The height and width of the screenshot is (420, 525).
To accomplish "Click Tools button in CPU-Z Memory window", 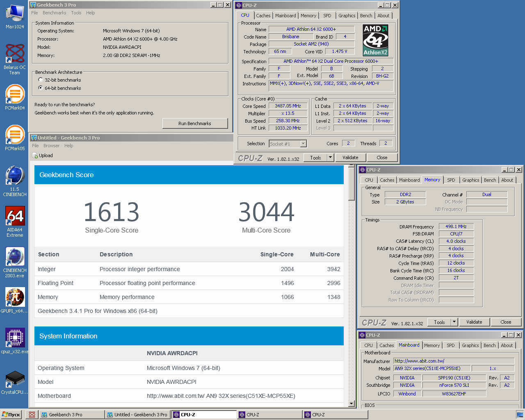I will tap(440, 322).
